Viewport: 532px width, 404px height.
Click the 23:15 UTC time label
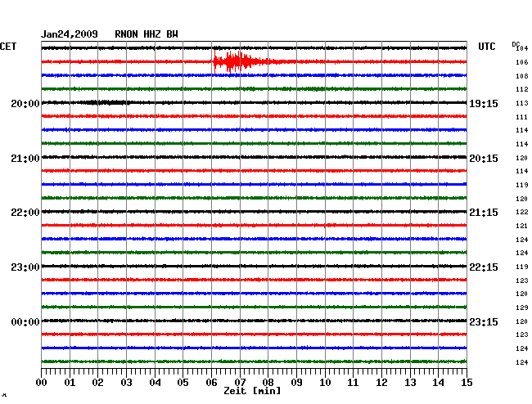[x=484, y=321]
